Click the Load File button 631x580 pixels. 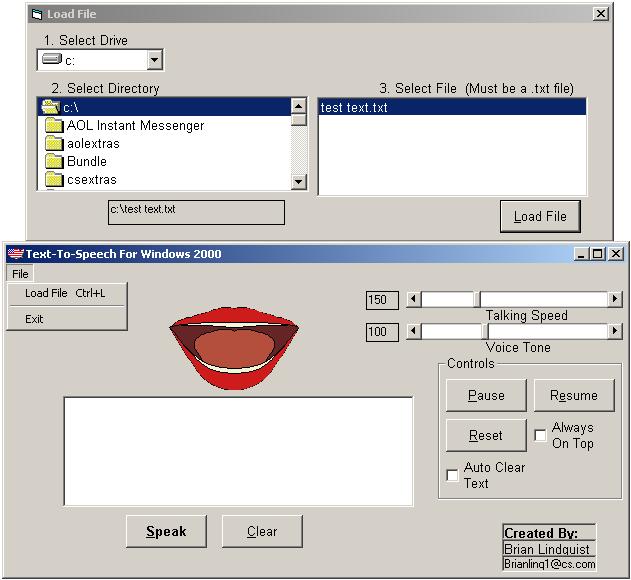coord(540,216)
